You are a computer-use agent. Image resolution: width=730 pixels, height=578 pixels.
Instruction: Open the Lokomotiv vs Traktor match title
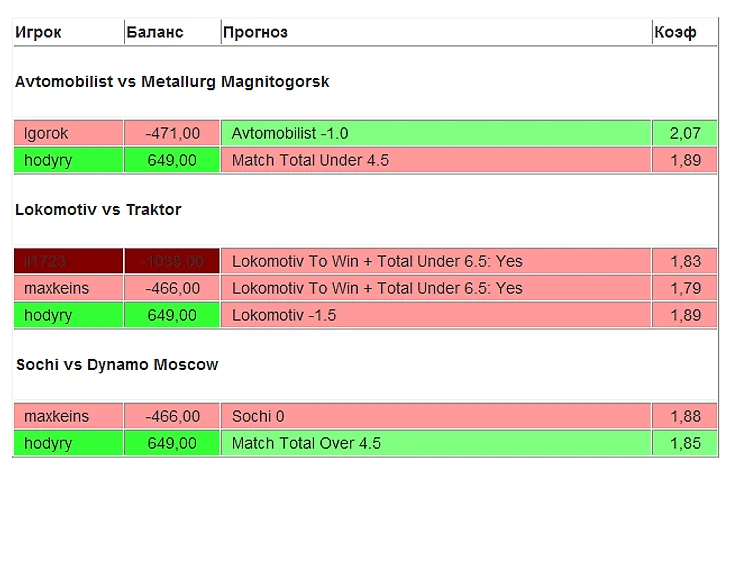pos(98,210)
